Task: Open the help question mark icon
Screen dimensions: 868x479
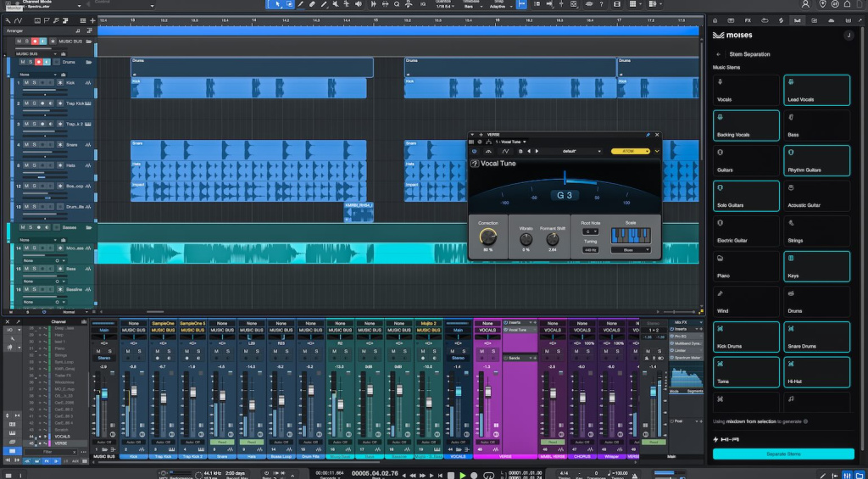Action: (601, 4)
